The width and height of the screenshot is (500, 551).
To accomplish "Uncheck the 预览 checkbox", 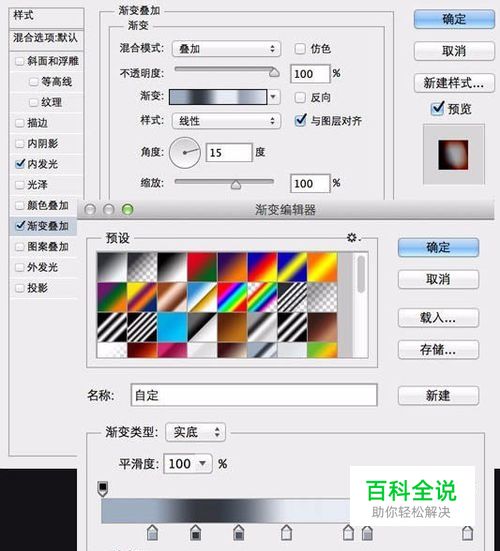I will [x=437, y=108].
